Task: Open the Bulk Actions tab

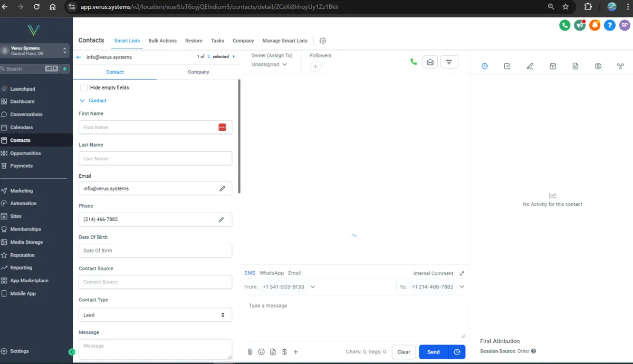Action: pos(162,41)
